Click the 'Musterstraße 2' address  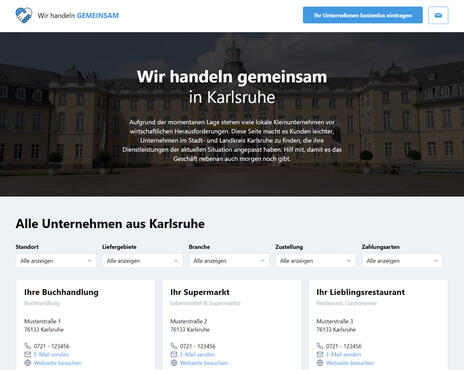click(189, 321)
